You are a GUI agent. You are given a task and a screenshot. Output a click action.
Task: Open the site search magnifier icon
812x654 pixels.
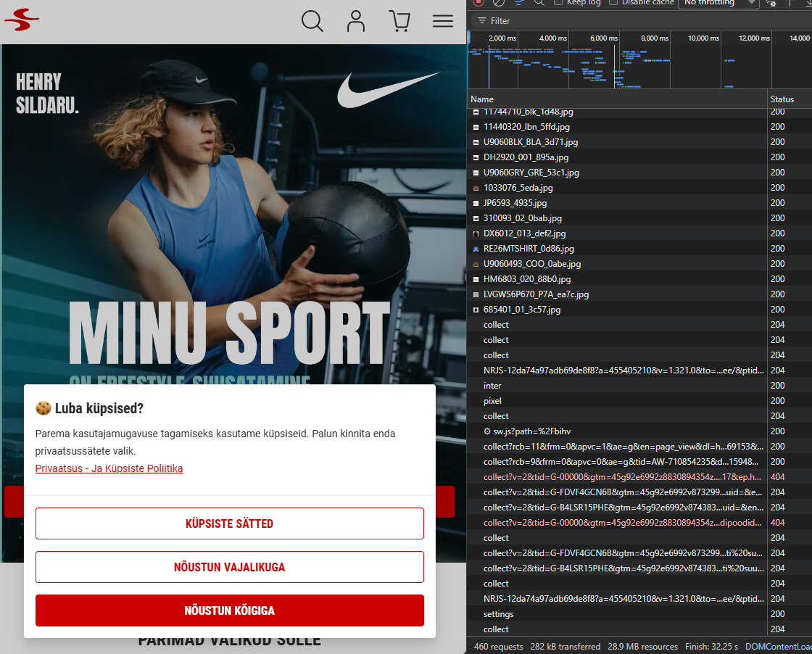pyautogui.click(x=312, y=21)
